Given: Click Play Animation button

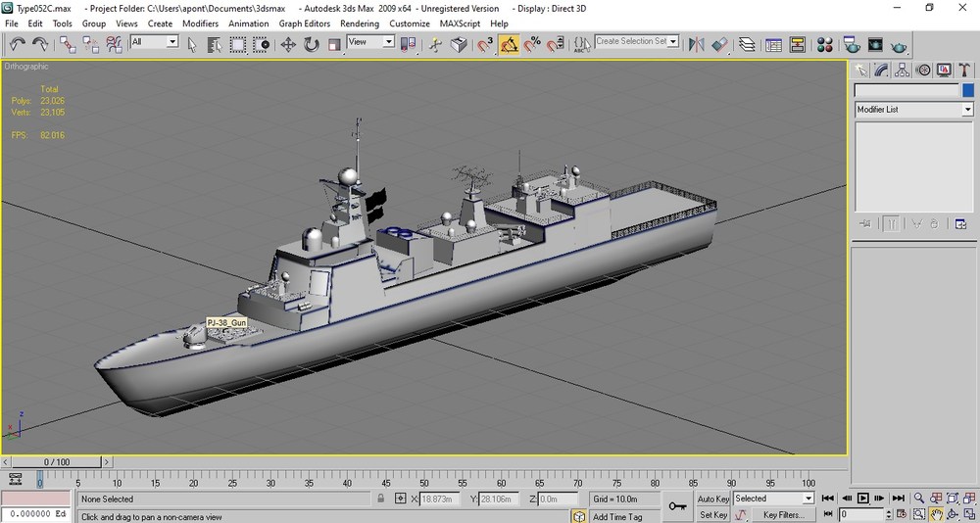Looking at the screenshot, I should click(x=862, y=498).
